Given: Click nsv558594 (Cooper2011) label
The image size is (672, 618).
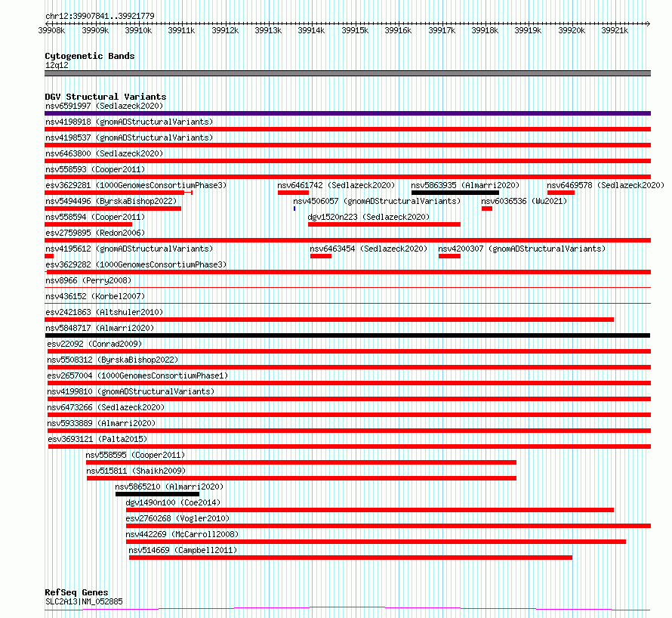Looking at the screenshot, I should 95,217.
